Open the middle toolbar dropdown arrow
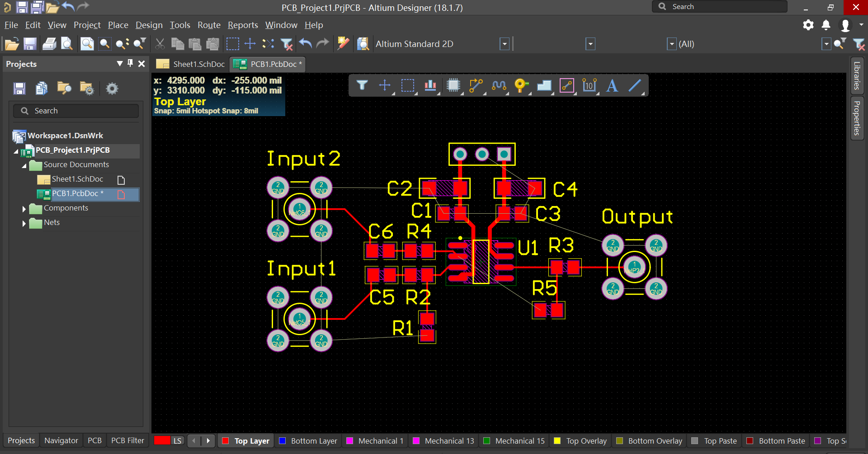The height and width of the screenshot is (454, 868). pos(590,44)
